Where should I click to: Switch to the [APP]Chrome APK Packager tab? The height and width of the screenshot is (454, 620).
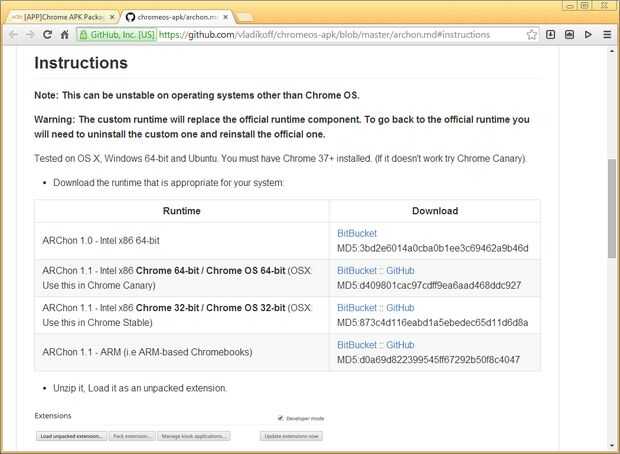[63, 17]
